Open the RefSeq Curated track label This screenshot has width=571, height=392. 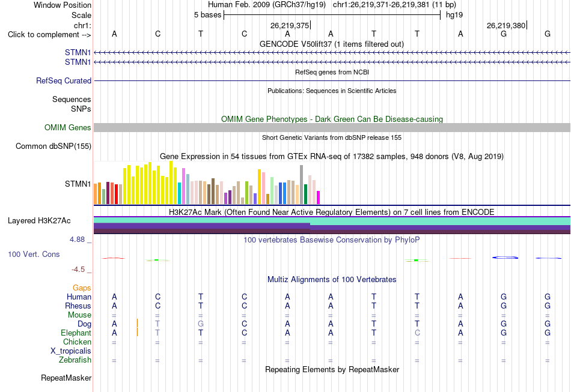click(63, 80)
